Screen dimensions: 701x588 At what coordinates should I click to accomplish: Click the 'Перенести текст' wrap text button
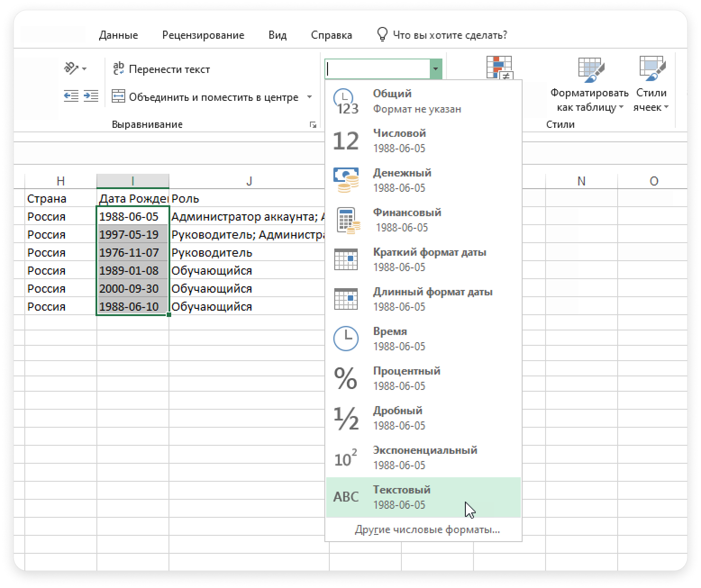pos(161,69)
